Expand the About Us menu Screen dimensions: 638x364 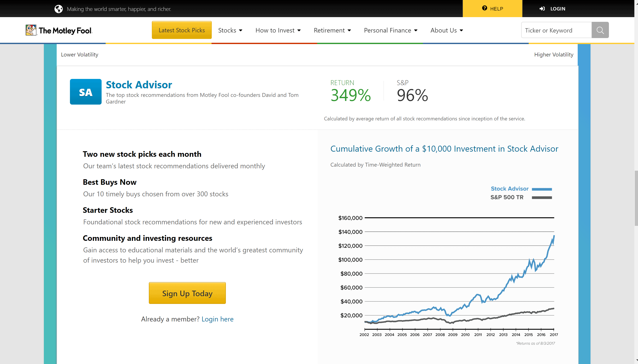pyautogui.click(x=447, y=30)
